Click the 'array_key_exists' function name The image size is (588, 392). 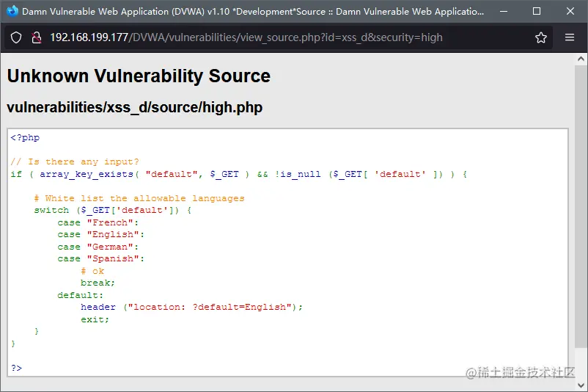point(87,174)
